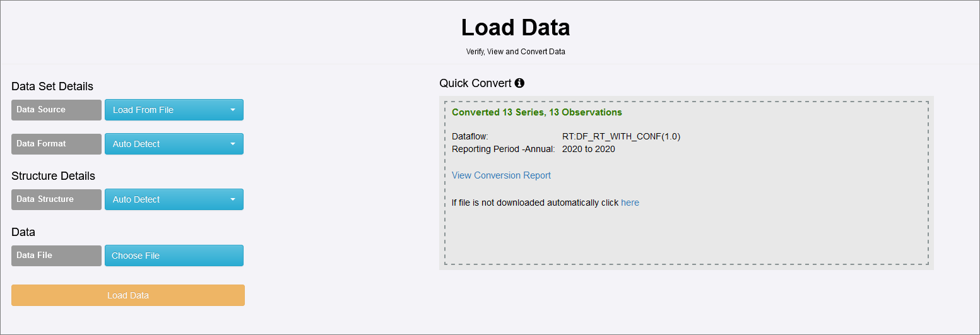Screen dimensions: 980x335
Task: Click the Structure Details heading
Action: [53, 176]
